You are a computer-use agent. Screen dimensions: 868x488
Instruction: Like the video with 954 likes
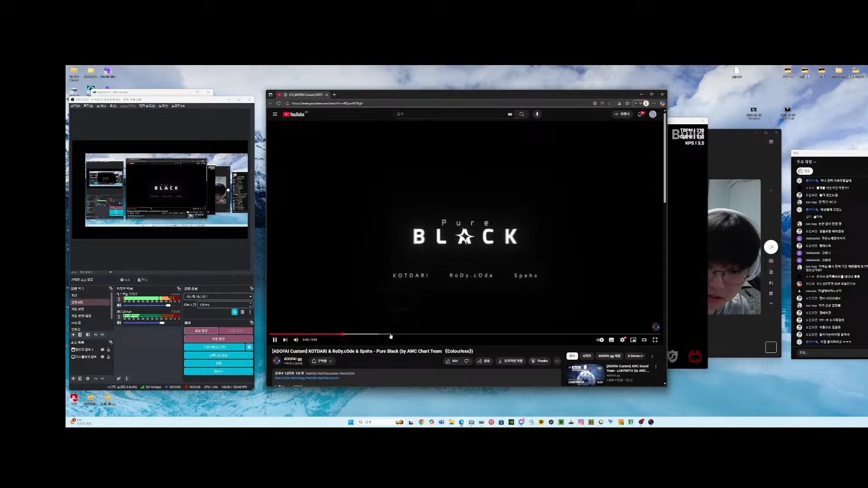[452, 361]
